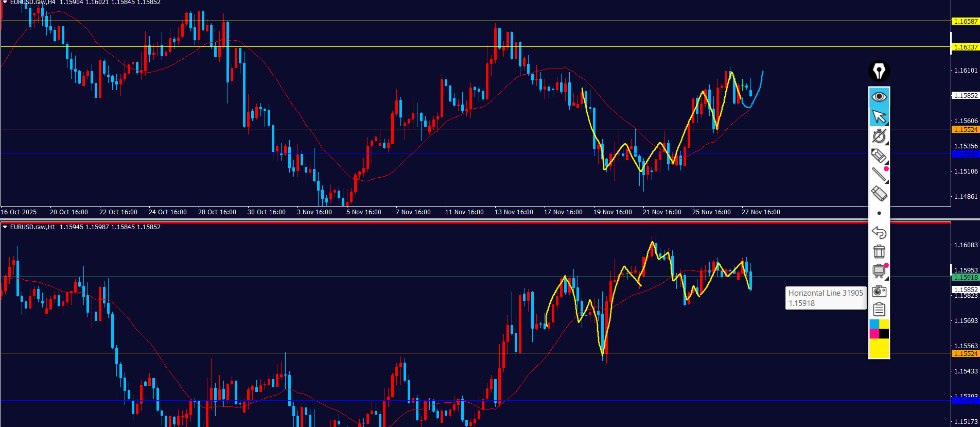Open the EURUSD H4 chart dropdown triangle
Image resolution: width=980 pixels, height=427 pixels.
coord(5,3)
